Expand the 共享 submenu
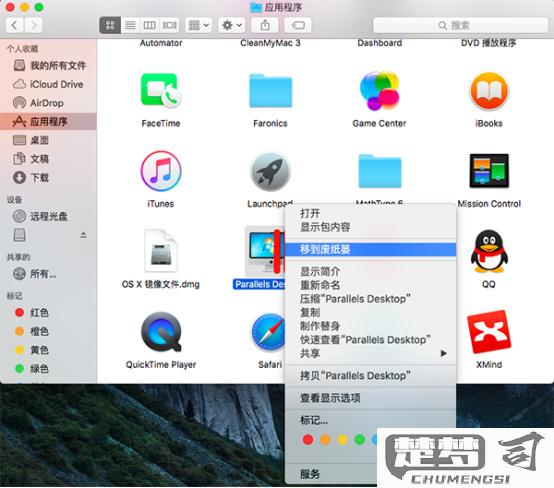This screenshot has height=488, width=554. (370, 353)
